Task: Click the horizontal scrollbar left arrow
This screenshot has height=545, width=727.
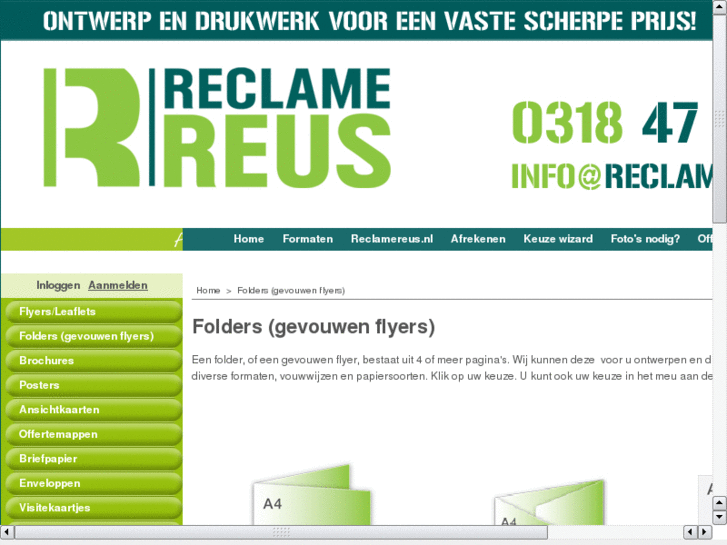Action: point(6,532)
